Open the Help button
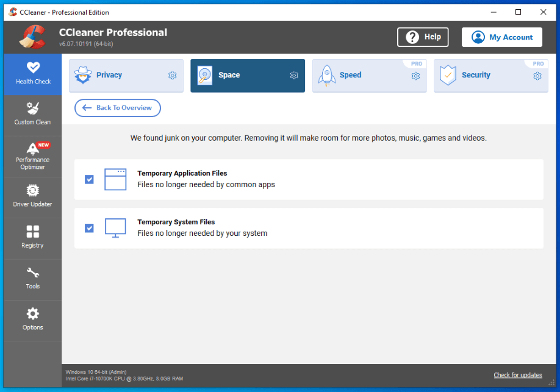This screenshot has width=560, height=392. point(423,37)
